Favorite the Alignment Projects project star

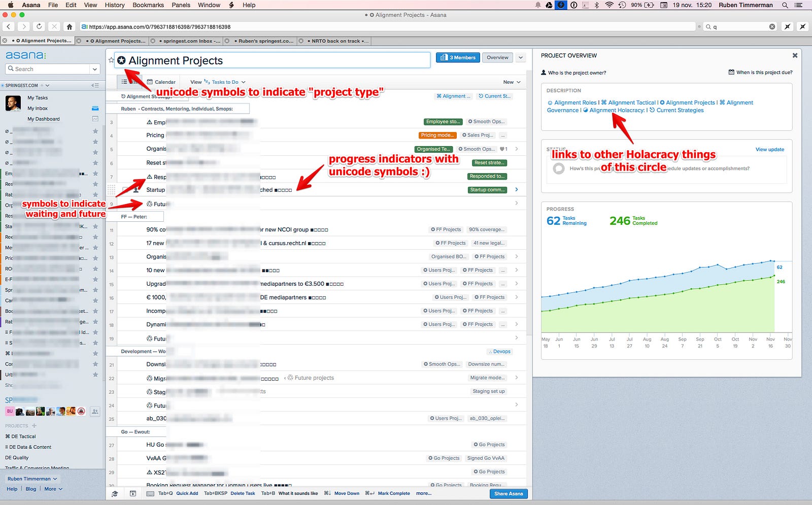[x=111, y=60]
